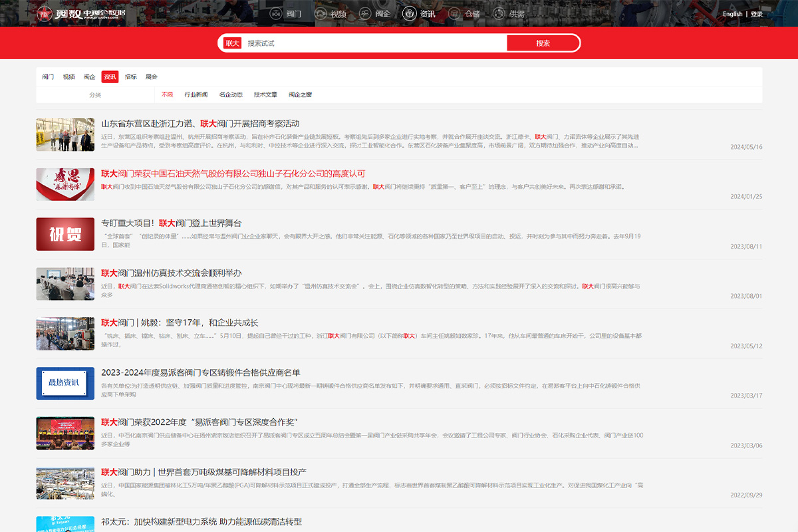This screenshot has width=798, height=532.
Task: Select the 视频 tab below search
Action: 68,77
